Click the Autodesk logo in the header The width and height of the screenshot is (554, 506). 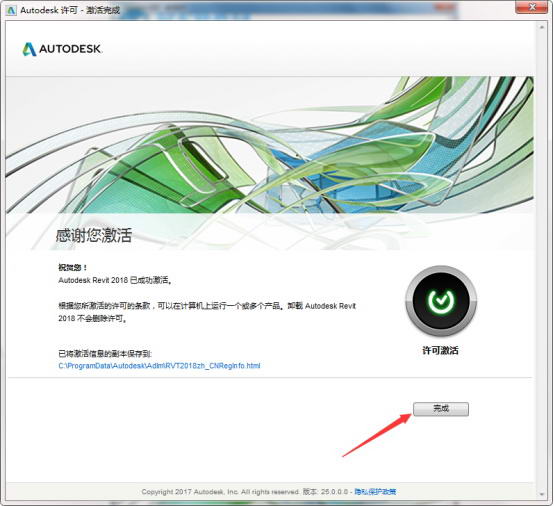click(x=63, y=49)
